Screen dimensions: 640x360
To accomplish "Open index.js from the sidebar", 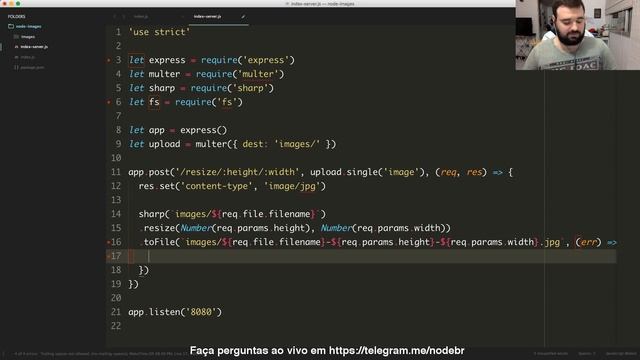I will 28,57.
